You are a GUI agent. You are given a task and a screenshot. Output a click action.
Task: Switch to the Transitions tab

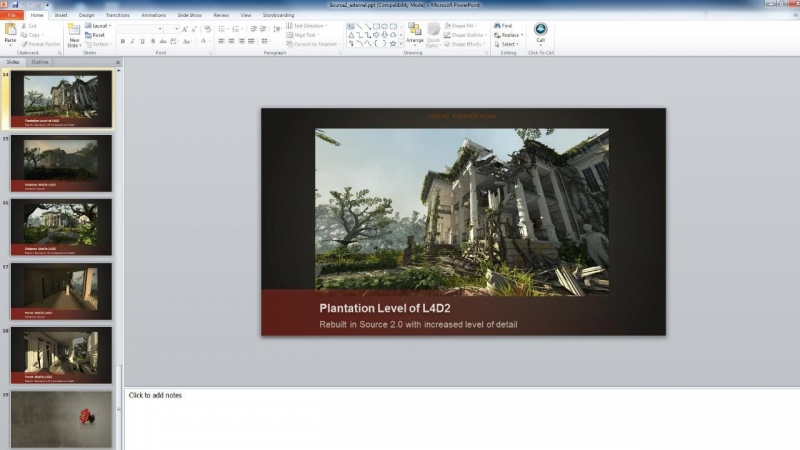click(x=117, y=15)
